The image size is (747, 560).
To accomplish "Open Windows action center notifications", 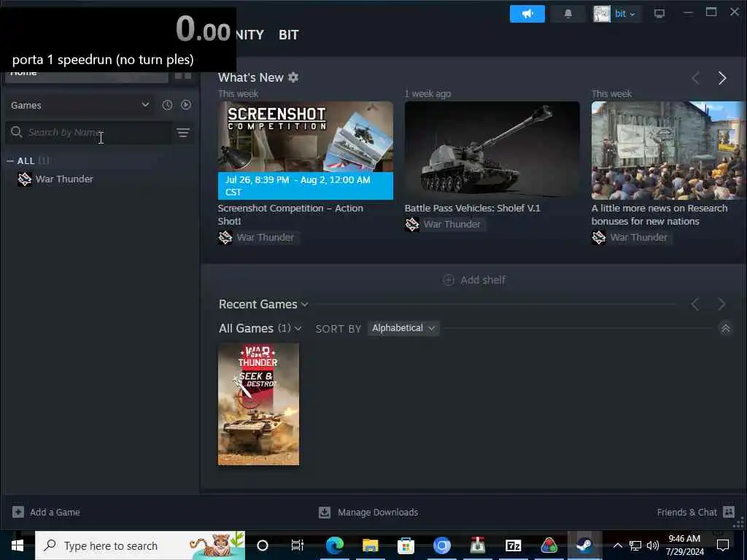I will [x=723, y=545].
